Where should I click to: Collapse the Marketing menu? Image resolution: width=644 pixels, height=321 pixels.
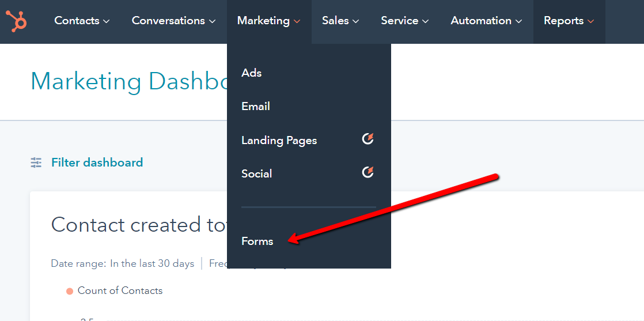coord(268,21)
